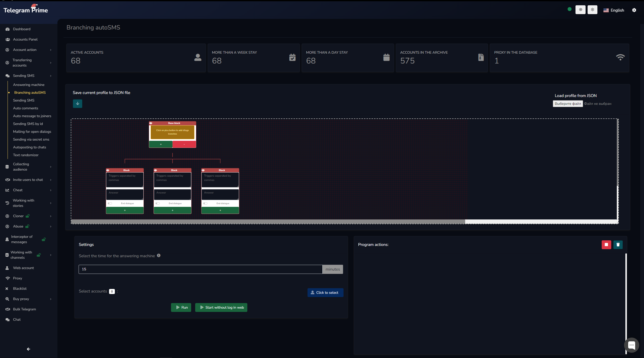Open the English language dropdown
The width and height of the screenshot is (644, 358).
pos(614,10)
